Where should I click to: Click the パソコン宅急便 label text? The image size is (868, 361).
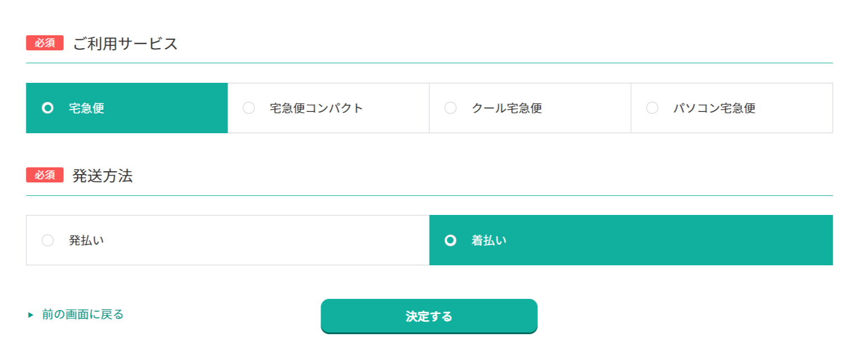(x=714, y=108)
